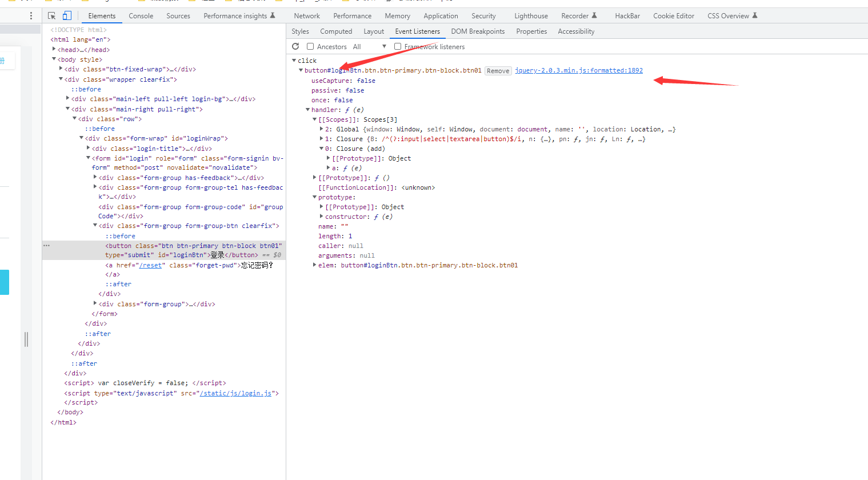This screenshot has width=868, height=480.
Task: Switch to the Accessibility sub-tab
Action: point(576,31)
